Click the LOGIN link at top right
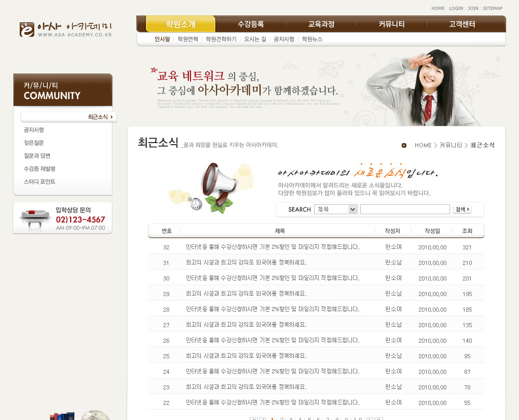This screenshot has width=519, height=420. tap(456, 8)
